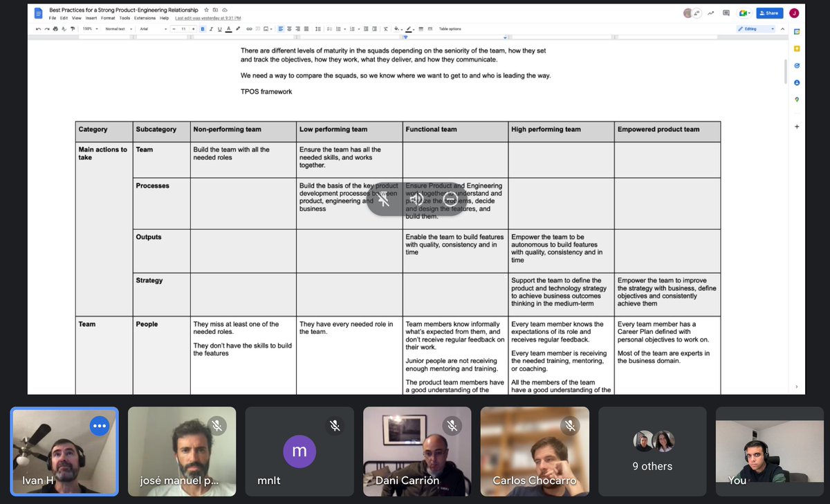Click the Redo arrow in the toolbar
Image resolution: width=830 pixels, height=504 pixels.
pyautogui.click(x=47, y=29)
